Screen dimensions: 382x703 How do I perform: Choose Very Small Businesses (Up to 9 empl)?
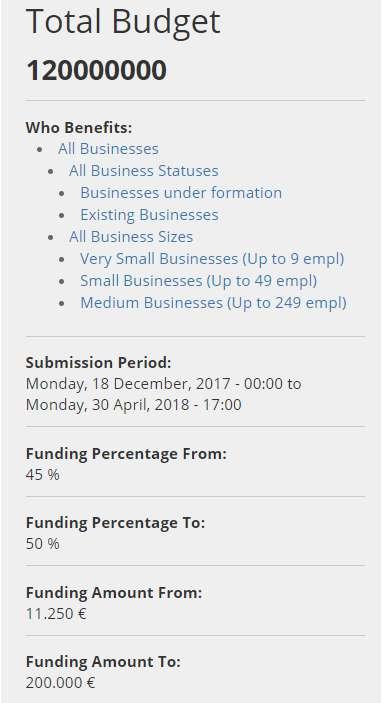click(x=212, y=259)
